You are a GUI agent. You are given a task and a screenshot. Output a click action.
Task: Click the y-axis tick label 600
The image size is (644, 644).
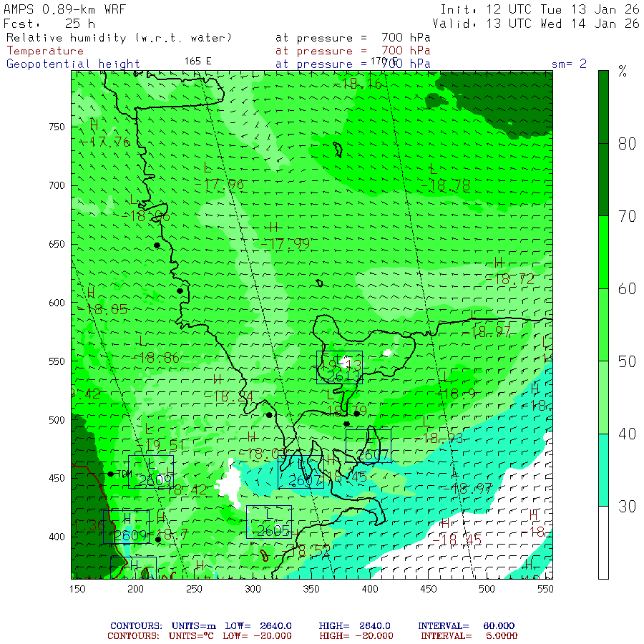pyautogui.click(x=57, y=303)
